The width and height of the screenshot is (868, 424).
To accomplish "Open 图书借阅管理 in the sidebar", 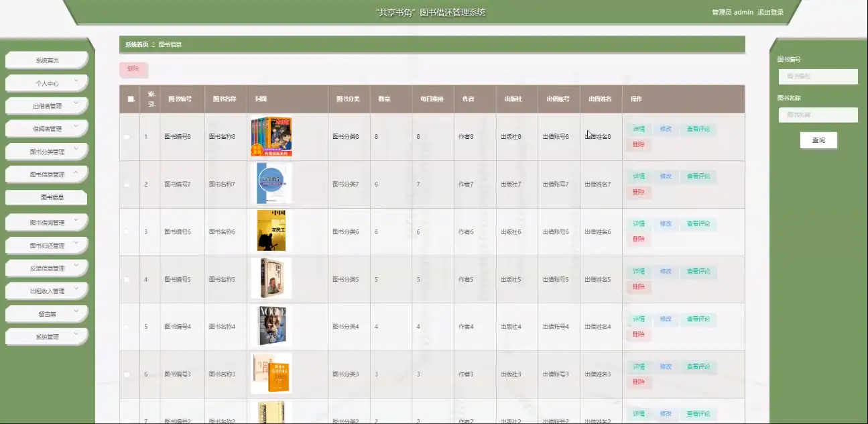I will click(x=46, y=221).
